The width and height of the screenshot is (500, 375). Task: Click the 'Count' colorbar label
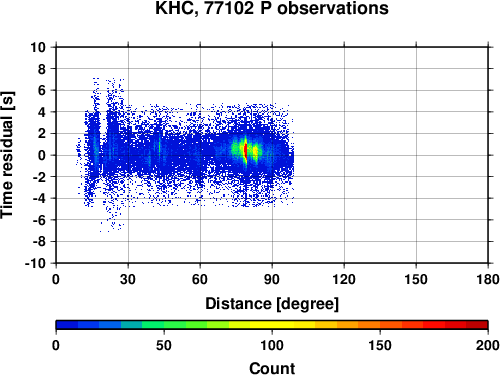click(272, 368)
